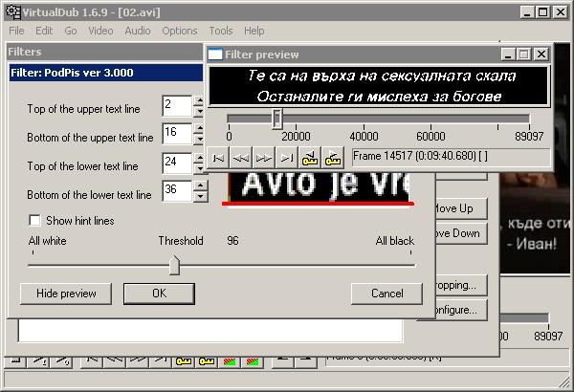The image size is (574, 392).
Task: Decrease Bottom of the upper text line
Action: click(x=200, y=139)
